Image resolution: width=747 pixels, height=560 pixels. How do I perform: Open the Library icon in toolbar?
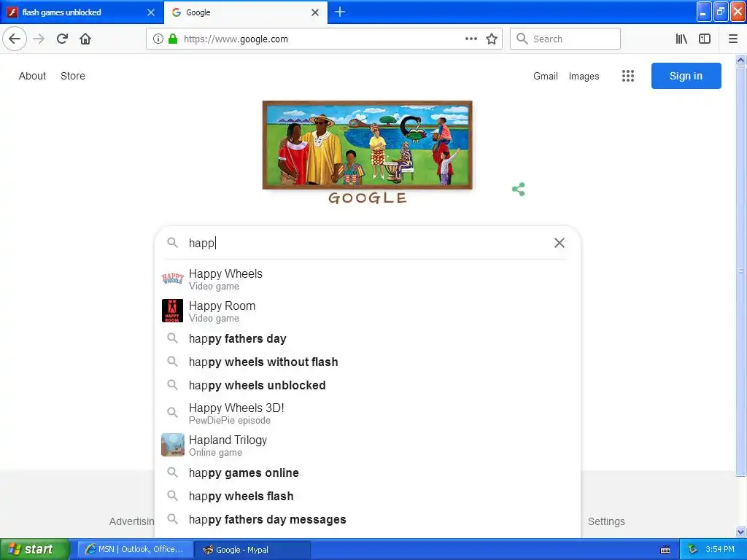(681, 39)
